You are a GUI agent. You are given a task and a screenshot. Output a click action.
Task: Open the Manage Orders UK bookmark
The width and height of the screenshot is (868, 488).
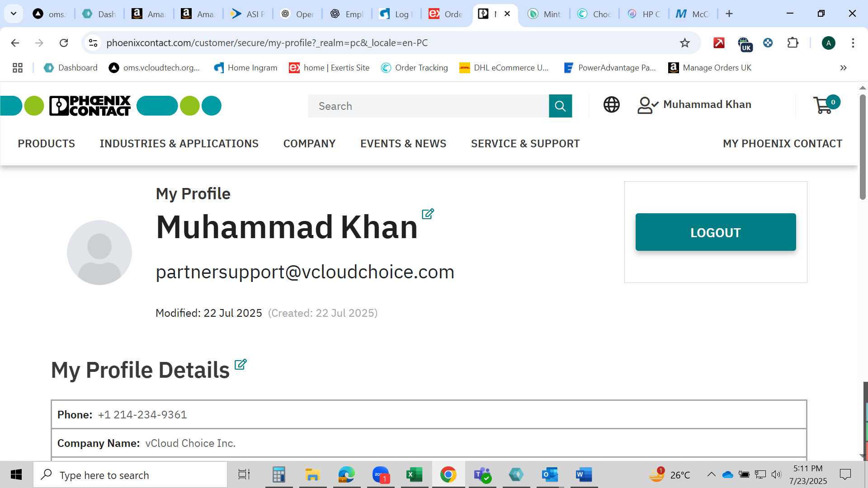pos(710,68)
